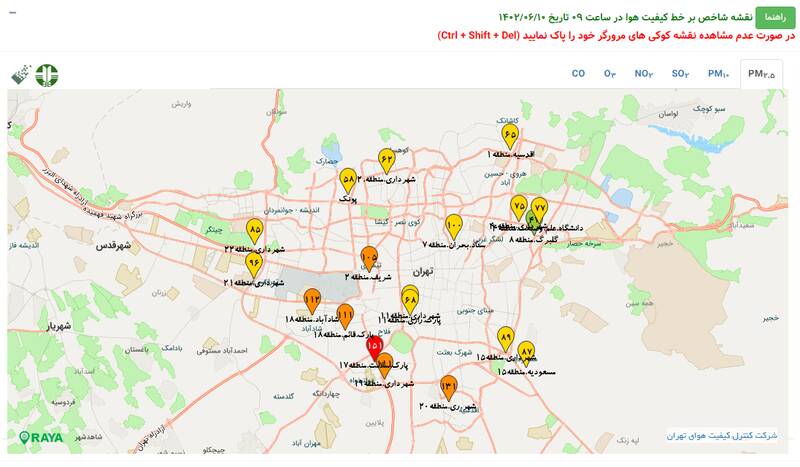Click the red Ctrl + Shift + Del notice text
800x467 pixels.
(x=616, y=36)
